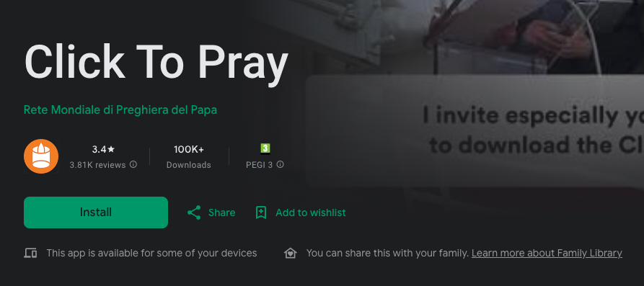Image resolution: width=644 pixels, height=286 pixels.
Task: Click the Add to wishlist label
Action: coord(311,213)
